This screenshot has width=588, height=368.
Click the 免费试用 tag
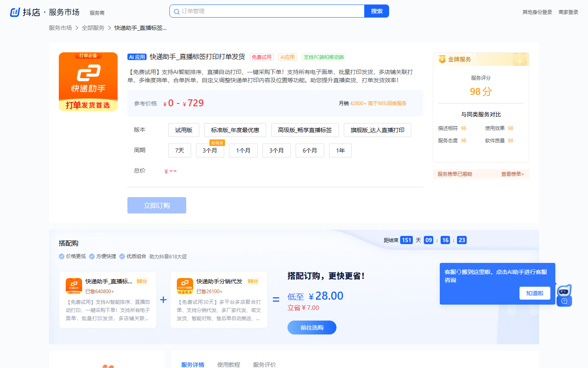pyautogui.click(x=261, y=57)
